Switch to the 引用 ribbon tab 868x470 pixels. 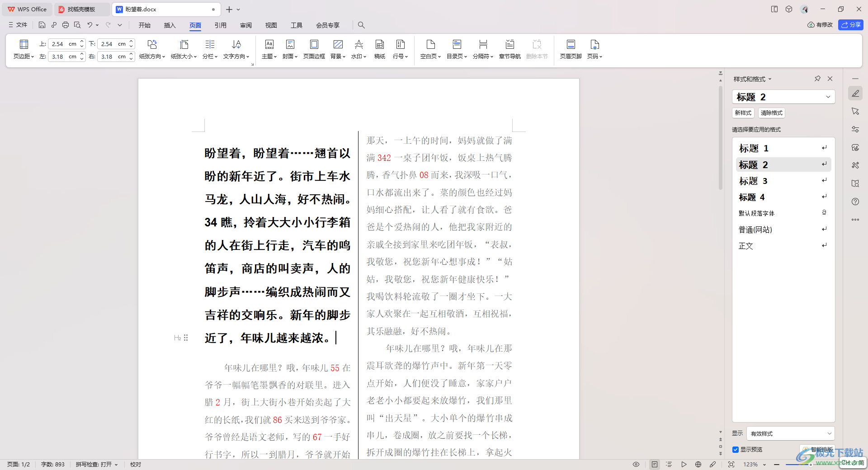click(221, 25)
